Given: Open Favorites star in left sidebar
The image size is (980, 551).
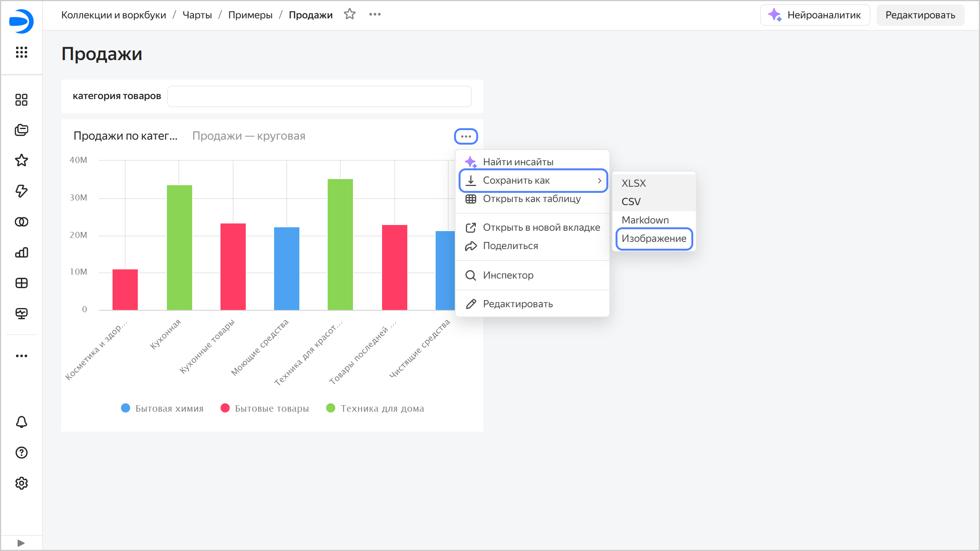Looking at the screenshot, I should click(21, 160).
